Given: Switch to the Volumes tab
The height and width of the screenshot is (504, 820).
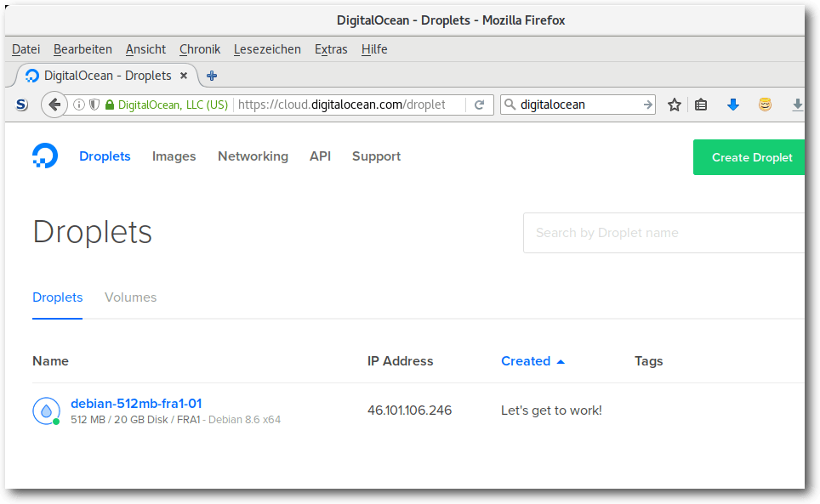Looking at the screenshot, I should coord(131,297).
